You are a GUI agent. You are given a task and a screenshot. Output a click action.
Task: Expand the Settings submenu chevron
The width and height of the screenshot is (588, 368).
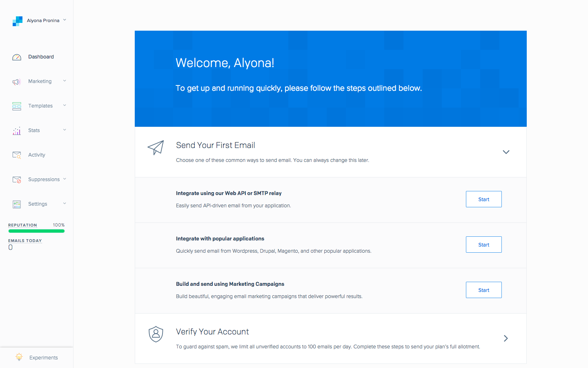point(64,204)
